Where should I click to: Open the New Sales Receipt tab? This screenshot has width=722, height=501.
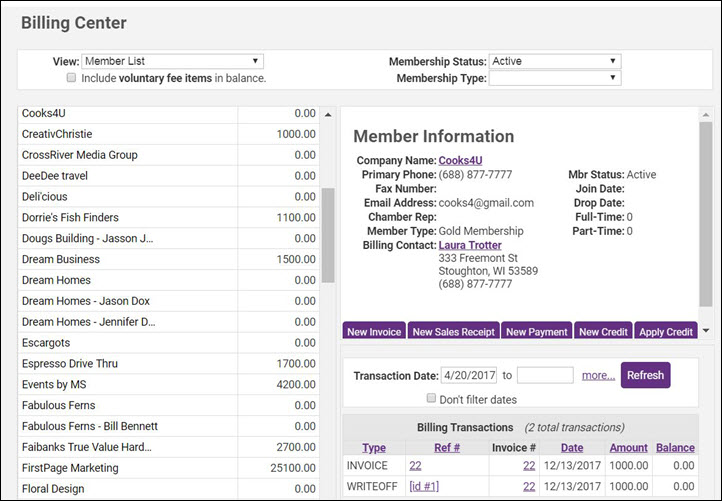[x=452, y=332]
